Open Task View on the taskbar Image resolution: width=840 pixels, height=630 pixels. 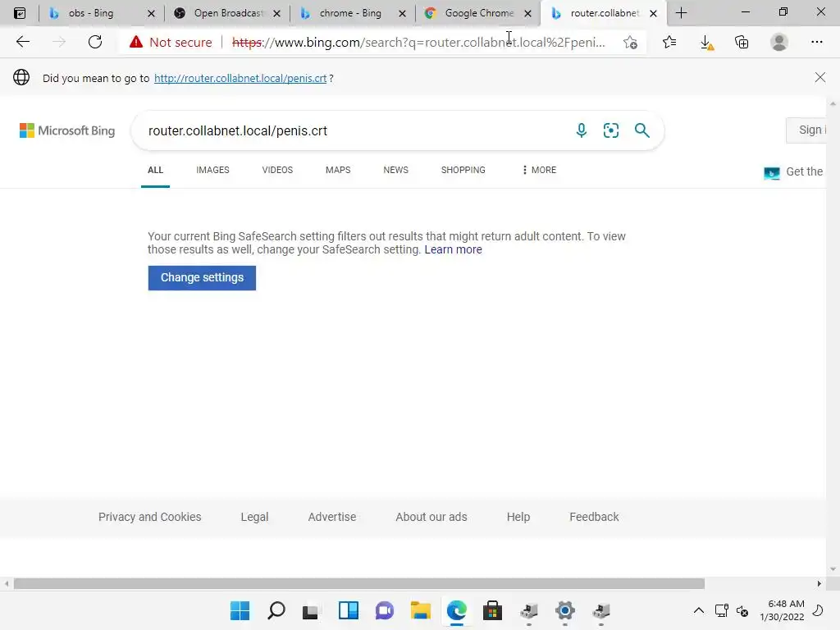[x=310, y=610]
